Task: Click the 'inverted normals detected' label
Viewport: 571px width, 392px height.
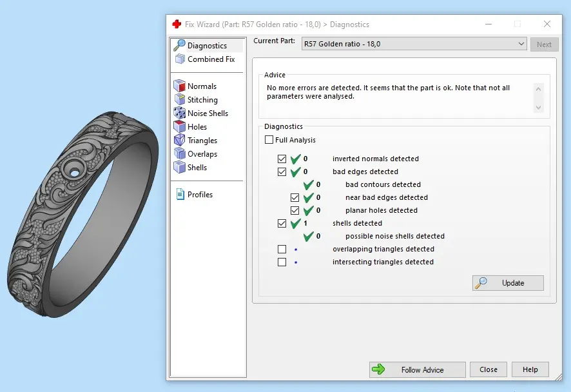Action: (376, 159)
